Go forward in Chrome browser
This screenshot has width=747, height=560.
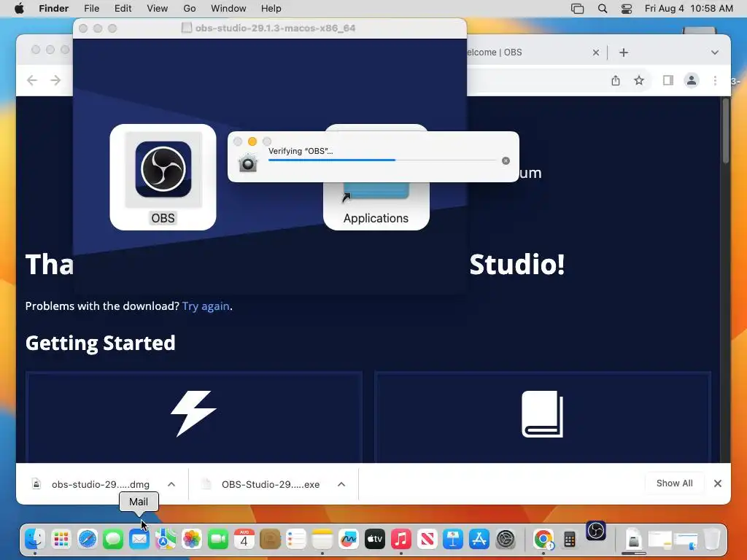tap(55, 80)
